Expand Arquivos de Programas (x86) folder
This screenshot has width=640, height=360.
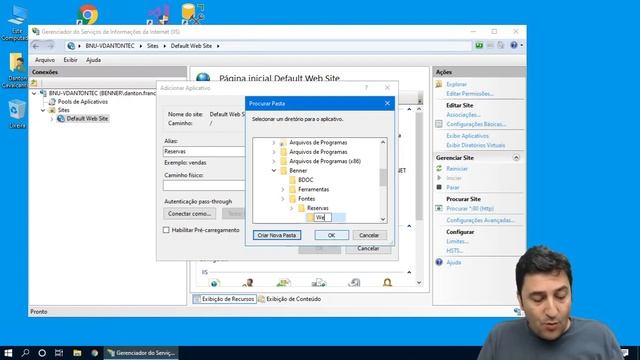(x=274, y=161)
